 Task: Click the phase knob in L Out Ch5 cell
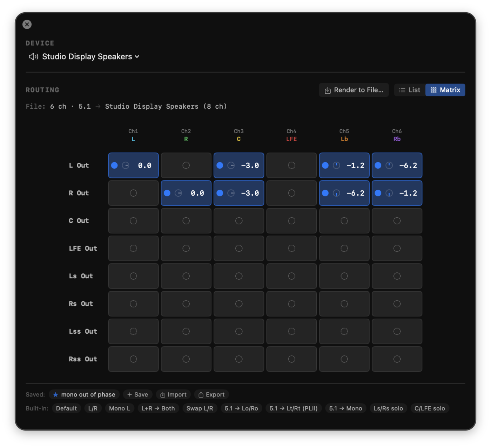click(x=336, y=165)
